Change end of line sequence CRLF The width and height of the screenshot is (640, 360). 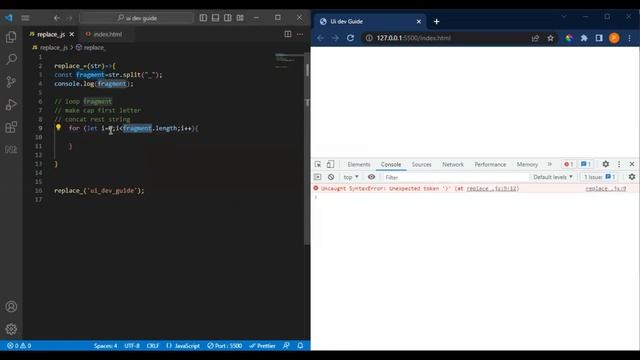[153, 346]
